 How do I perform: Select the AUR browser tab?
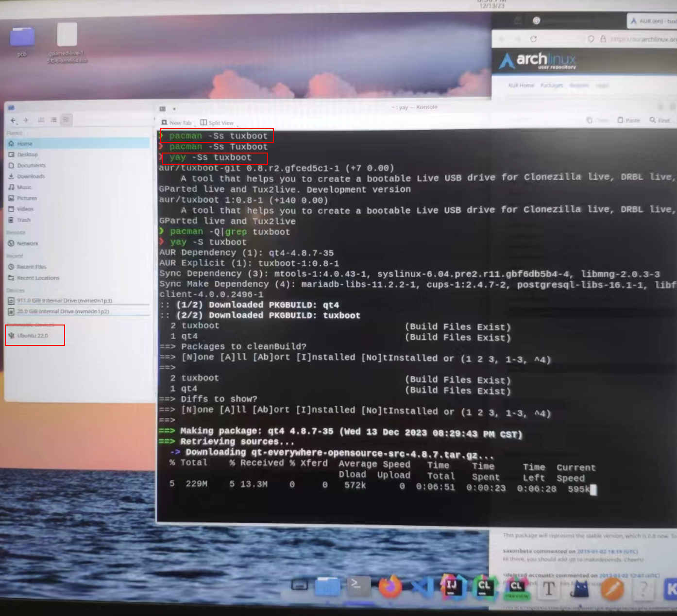click(652, 21)
